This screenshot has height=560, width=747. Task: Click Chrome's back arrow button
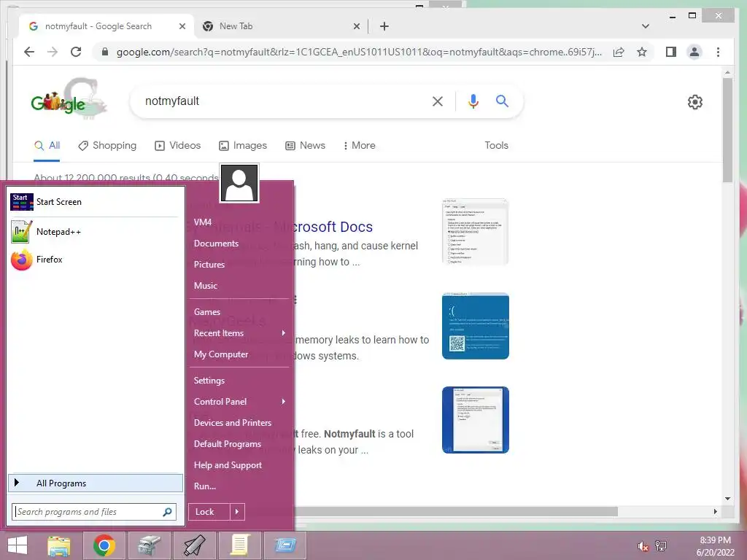pos(29,52)
